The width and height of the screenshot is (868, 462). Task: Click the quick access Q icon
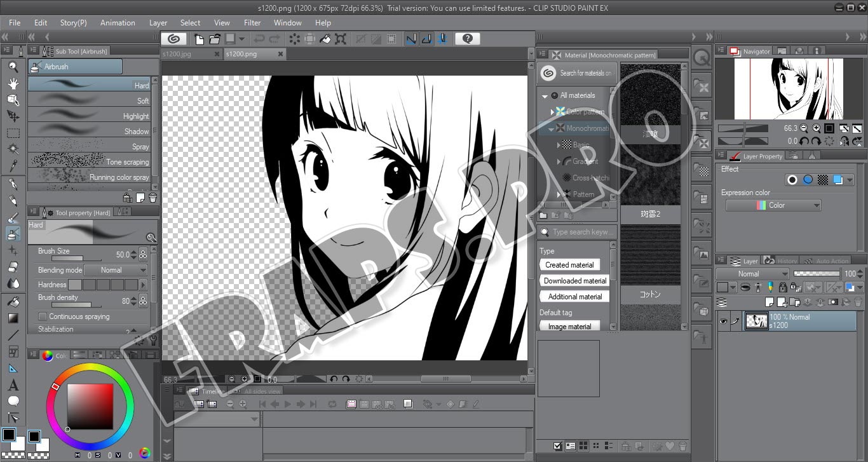[702, 58]
